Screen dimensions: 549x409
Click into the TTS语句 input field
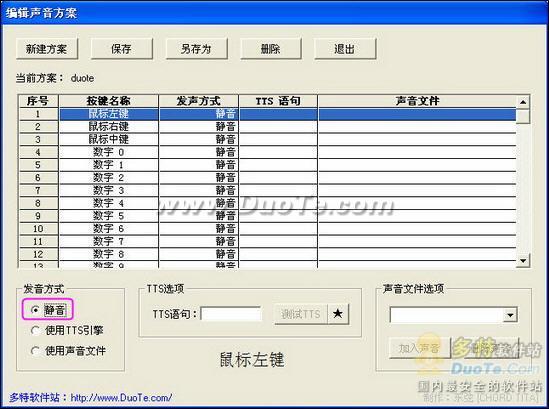(x=231, y=314)
